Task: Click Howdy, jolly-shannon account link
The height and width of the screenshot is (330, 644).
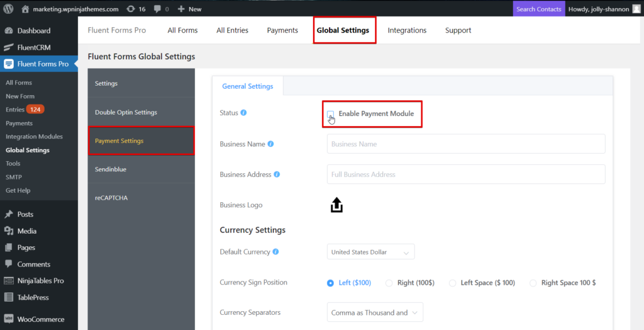Action: (598, 9)
